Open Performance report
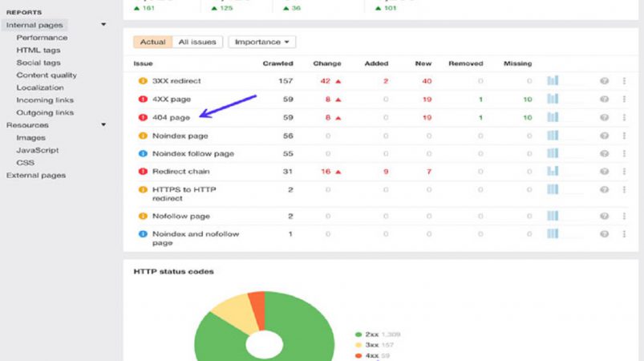This screenshot has width=644, height=361. tap(42, 38)
